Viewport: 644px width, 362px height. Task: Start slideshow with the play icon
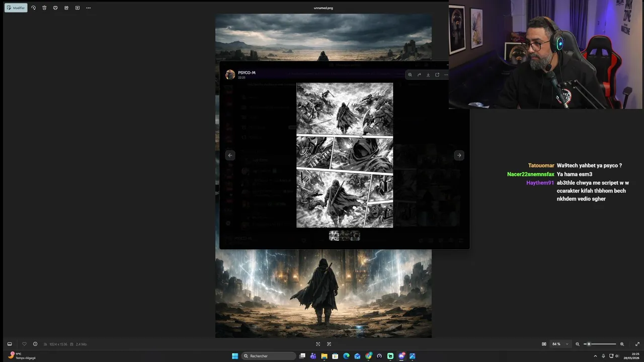77,8
